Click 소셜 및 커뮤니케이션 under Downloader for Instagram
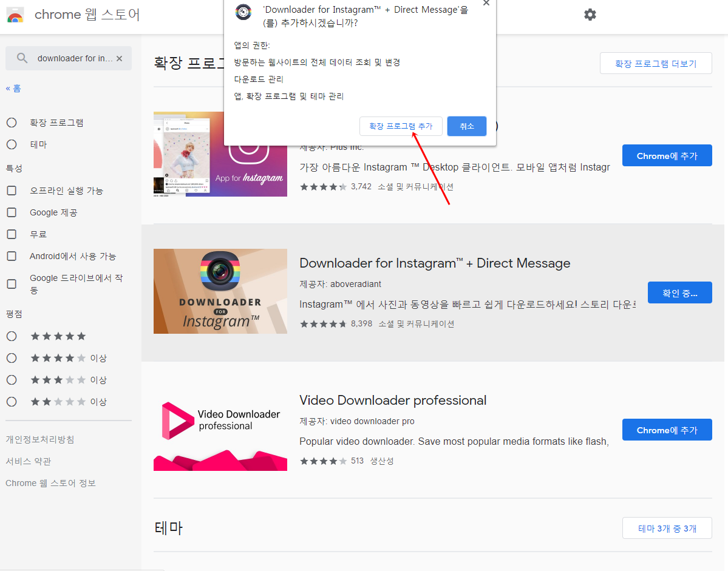Image resolution: width=728 pixels, height=571 pixels. click(416, 324)
